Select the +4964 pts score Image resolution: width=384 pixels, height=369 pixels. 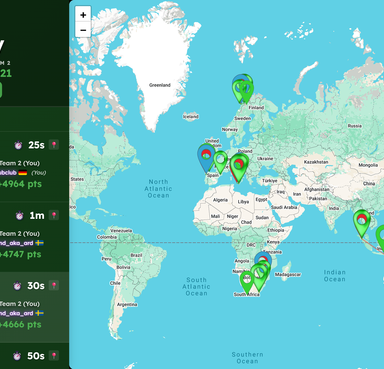21,184
